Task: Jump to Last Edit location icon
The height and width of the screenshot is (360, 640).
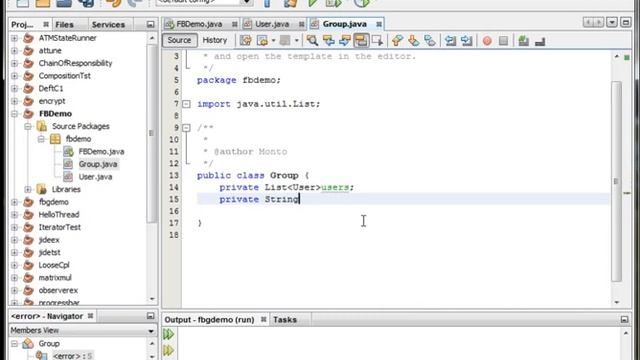Action: pyautogui.click(x=246, y=40)
